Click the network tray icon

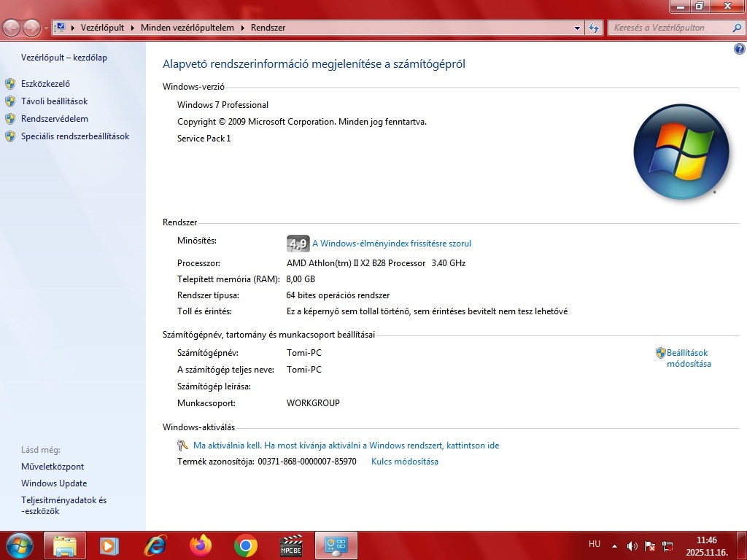click(x=668, y=546)
